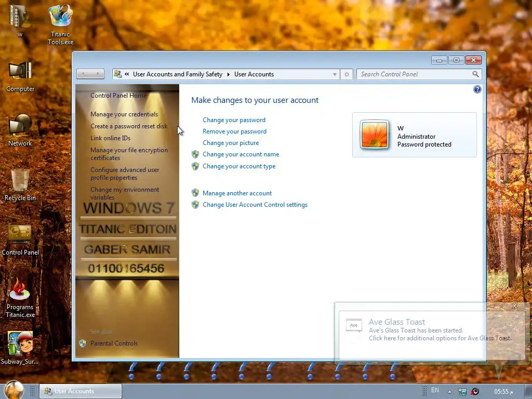Click the Ave icon in toast notification
Screen dimensions: 532x399
(353, 325)
